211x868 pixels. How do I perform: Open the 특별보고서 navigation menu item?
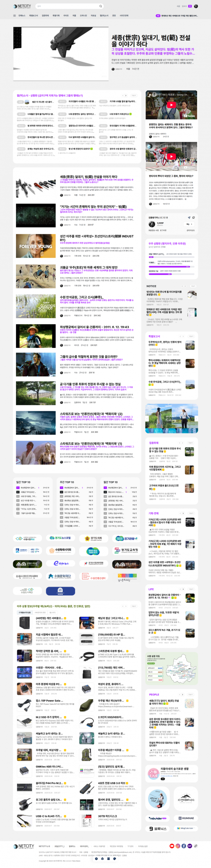click(33, 16)
